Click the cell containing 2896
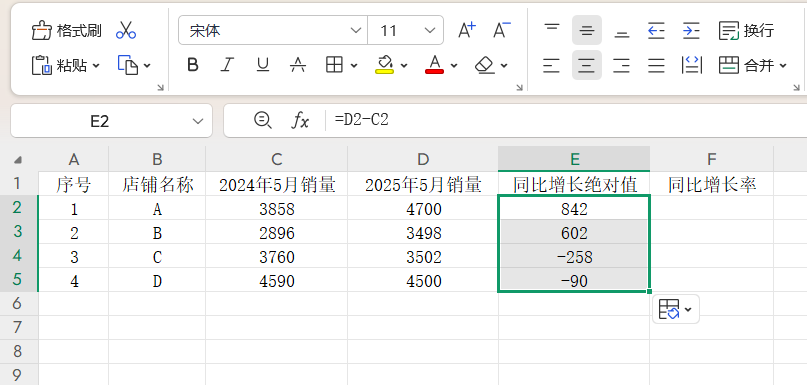The height and width of the screenshot is (385, 807). tap(277, 233)
